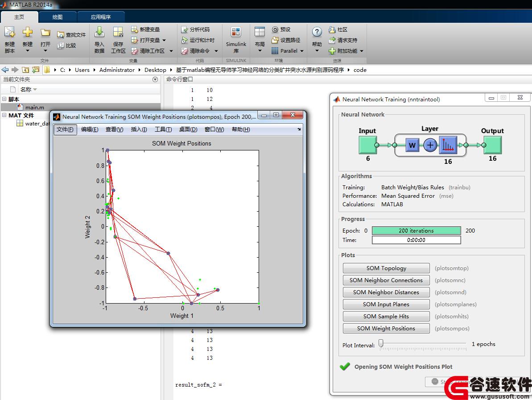Click the Layout (布局) icon
This screenshot has width=532, height=400.
tap(260, 32)
